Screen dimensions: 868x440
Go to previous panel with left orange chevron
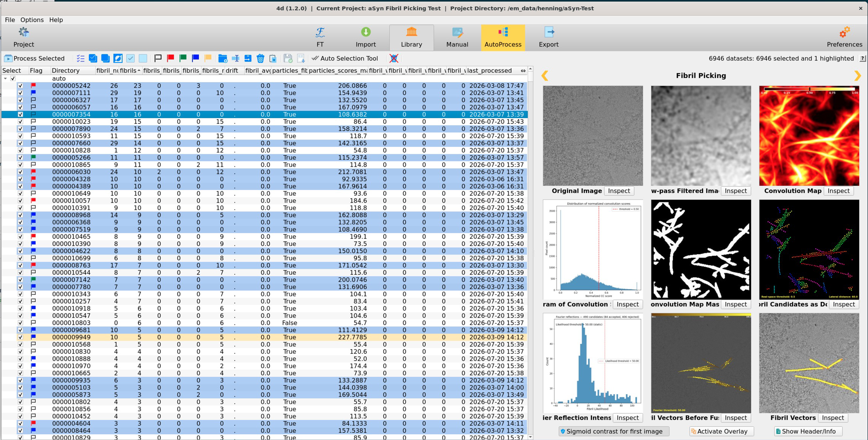[545, 76]
